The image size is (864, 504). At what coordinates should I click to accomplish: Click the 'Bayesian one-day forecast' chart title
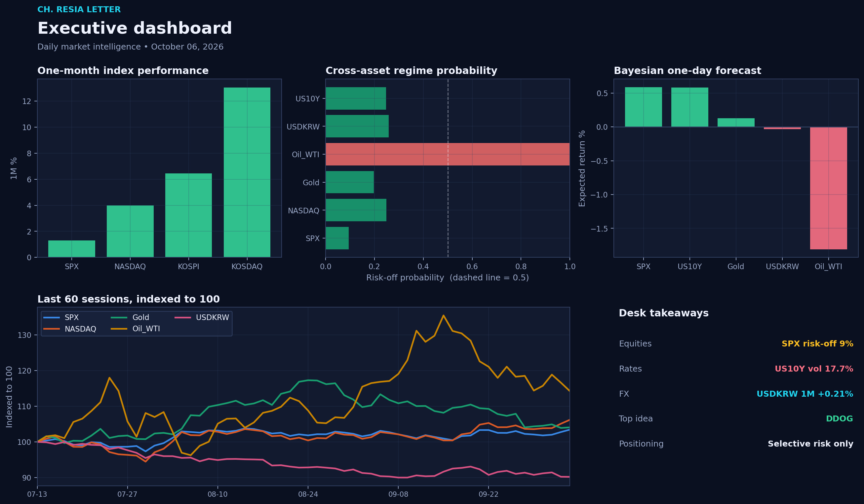(687, 71)
